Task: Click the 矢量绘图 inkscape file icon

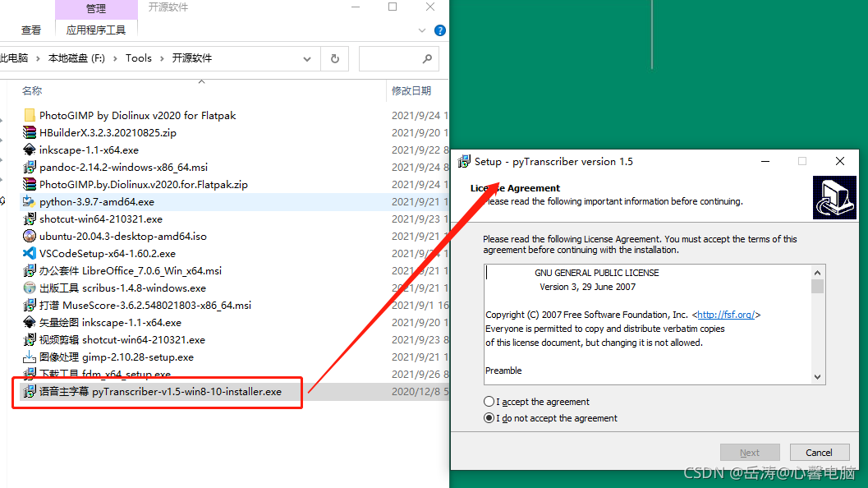Action: pos(30,322)
